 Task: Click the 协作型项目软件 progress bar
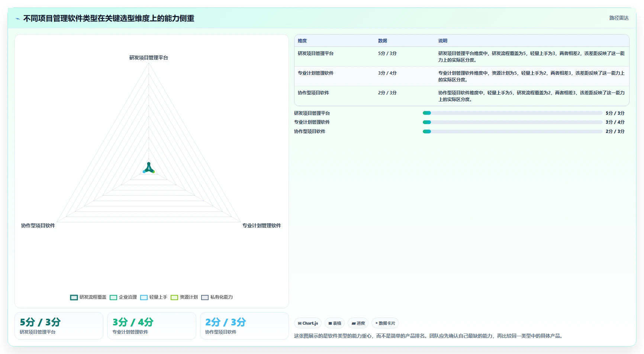click(512, 131)
